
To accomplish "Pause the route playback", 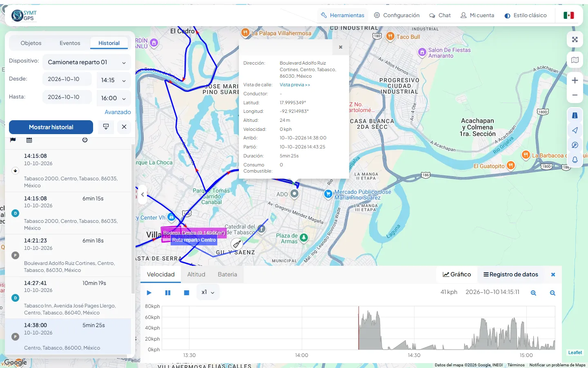I will point(168,293).
